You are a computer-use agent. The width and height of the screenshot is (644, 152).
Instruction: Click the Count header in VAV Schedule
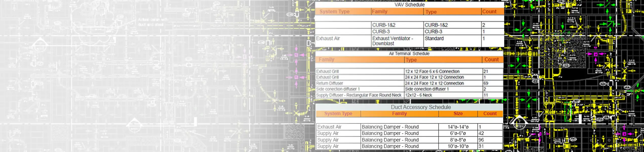pyautogui.click(x=489, y=12)
